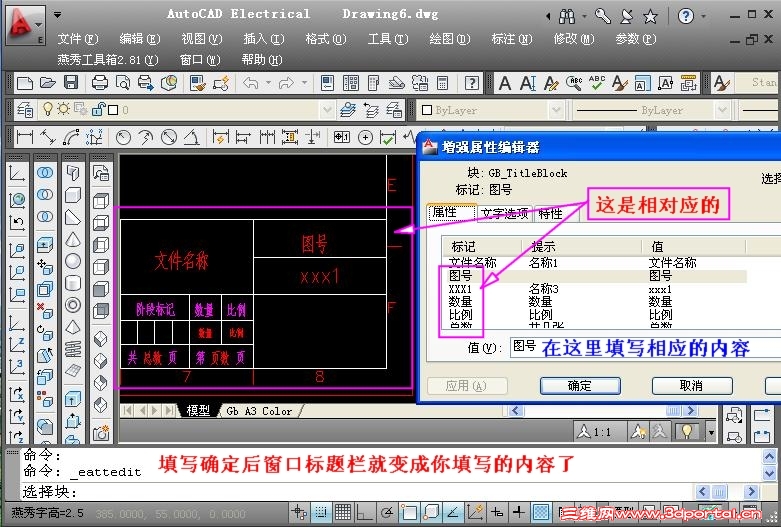781x527 pixels.
Task: Click the 取消 button
Action: pos(692,386)
